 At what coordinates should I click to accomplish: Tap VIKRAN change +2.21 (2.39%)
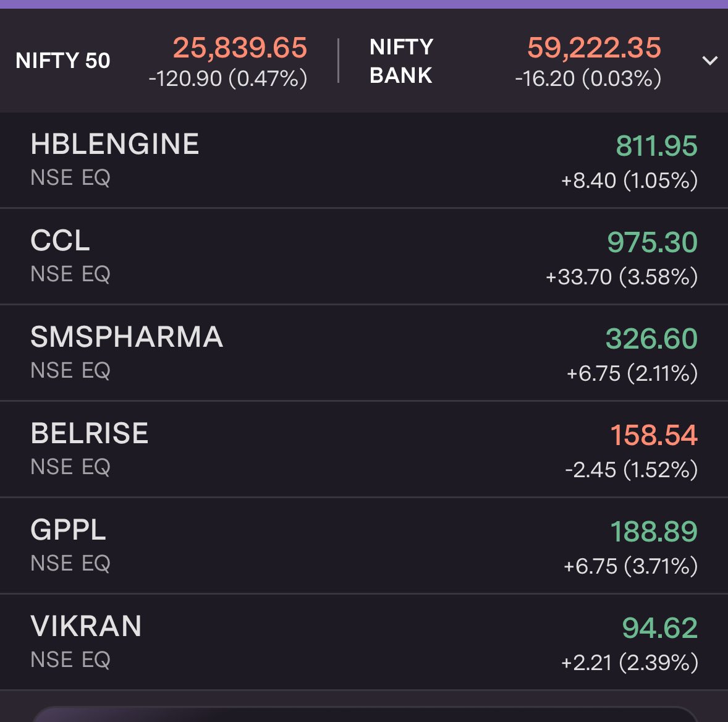tap(629, 663)
